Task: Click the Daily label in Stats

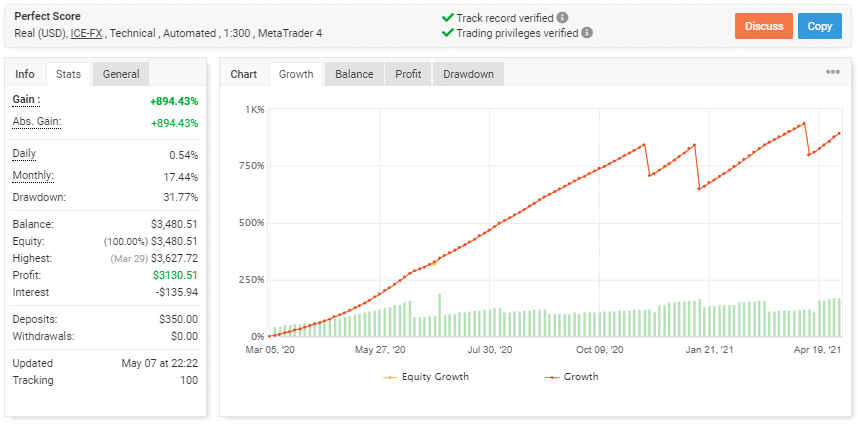Action: point(24,154)
